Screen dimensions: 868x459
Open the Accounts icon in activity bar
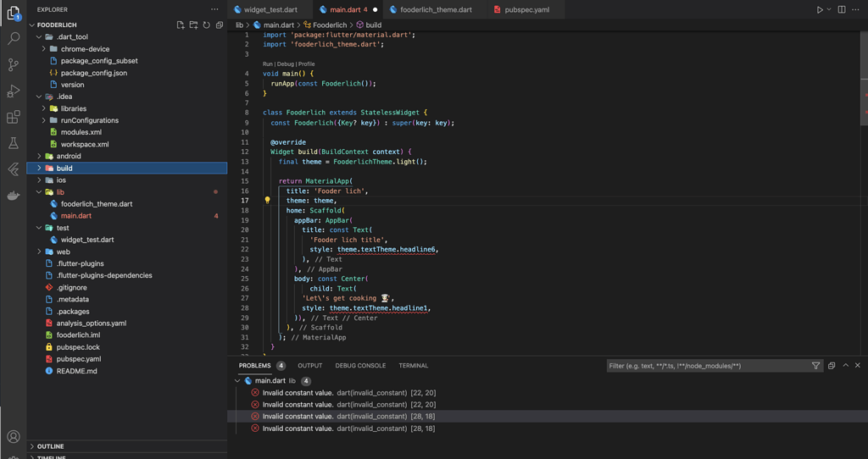tap(14, 437)
